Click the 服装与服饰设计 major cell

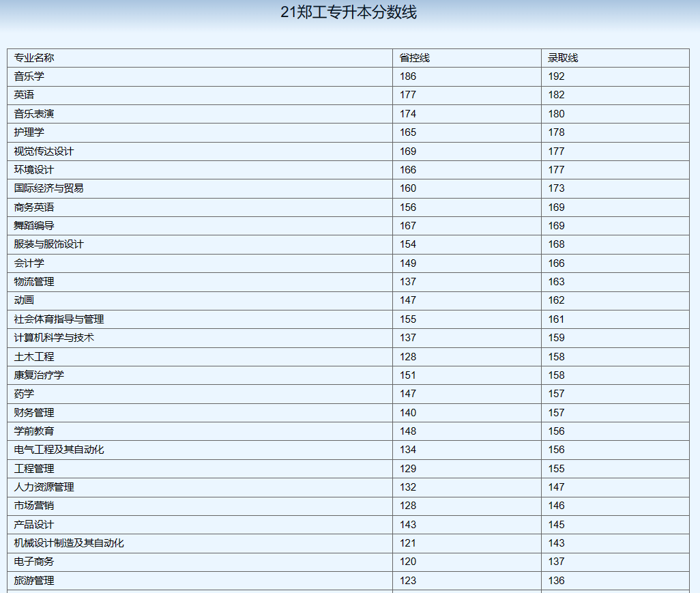point(200,245)
